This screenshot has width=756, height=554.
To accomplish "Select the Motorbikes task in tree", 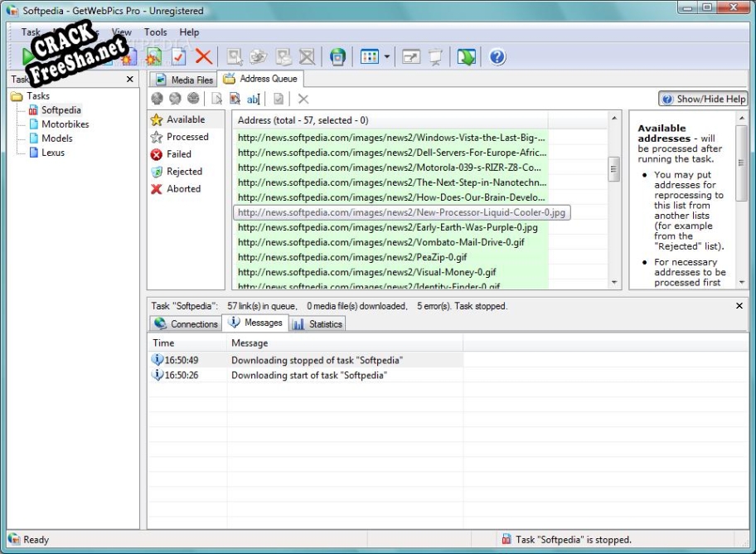I will (65, 124).
